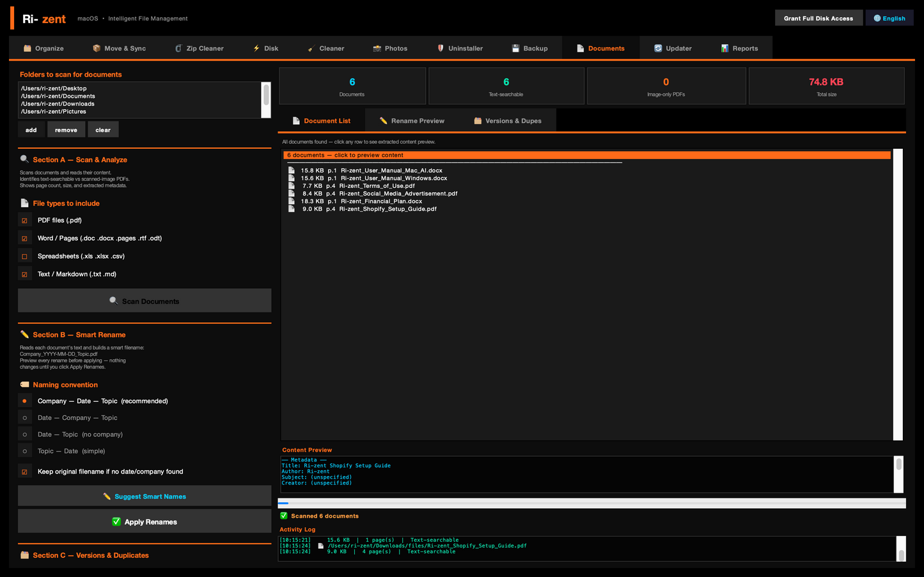Open the Updater tab
The height and width of the screenshot is (577, 924).
(x=673, y=48)
